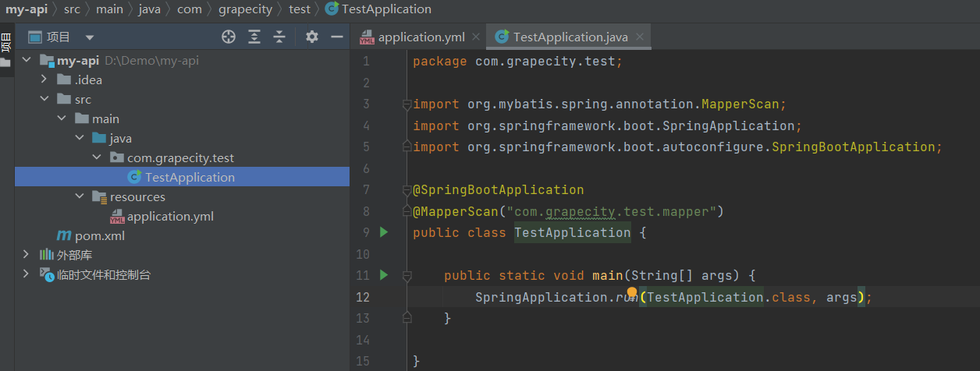Open the project view dropdown
980x371 pixels.
click(90, 37)
